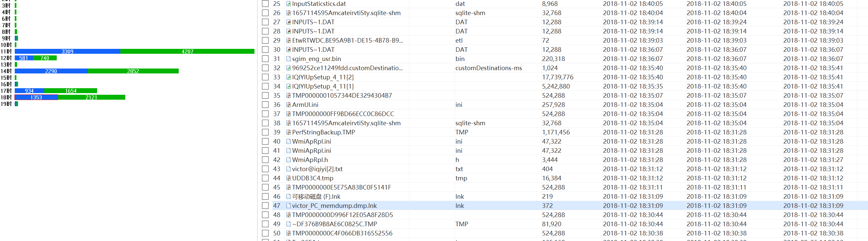Click icon for PerfStringBackup.TMP
The width and height of the screenshot is (868, 241).
coord(289,132)
